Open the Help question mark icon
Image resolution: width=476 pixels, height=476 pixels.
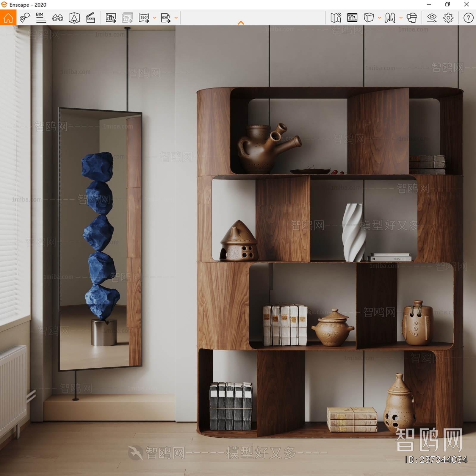[x=468, y=18]
